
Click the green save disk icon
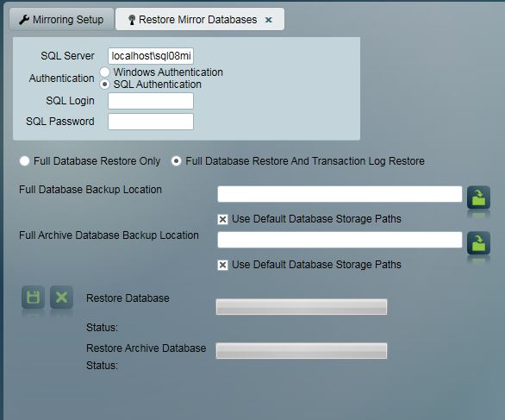33,297
